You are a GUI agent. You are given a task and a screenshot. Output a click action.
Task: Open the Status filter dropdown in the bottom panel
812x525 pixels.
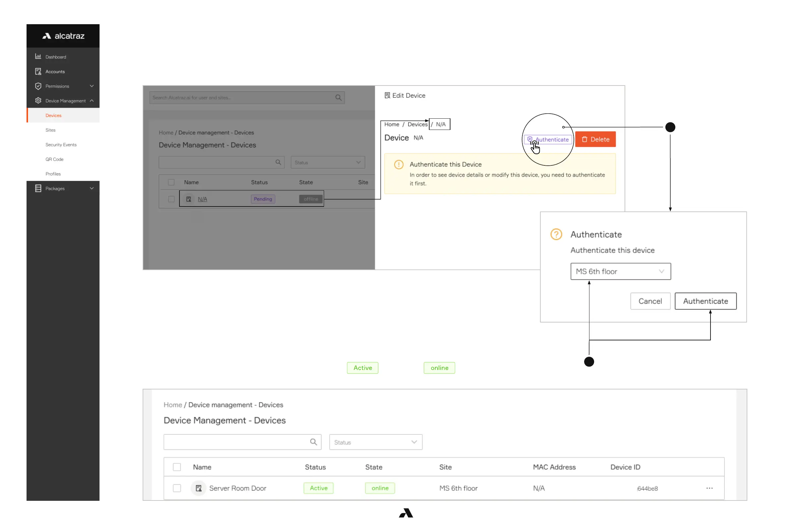[375, 442]
